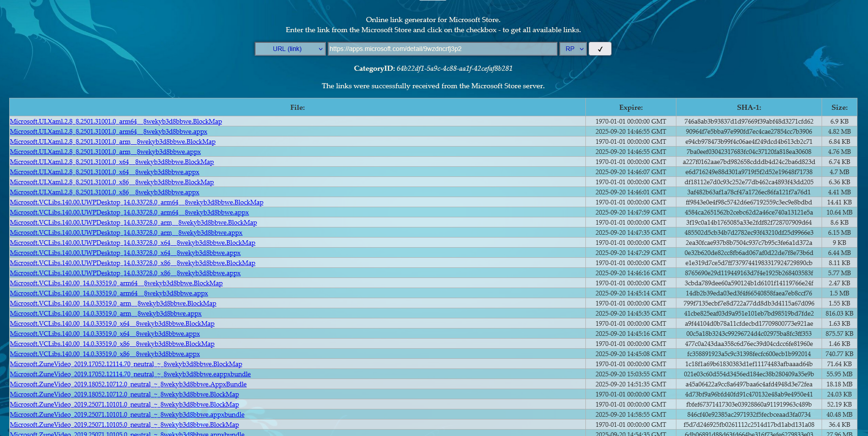Click SHA-1 hash starting with 4584ca26
The width and height of the screenshot is (868, 436).
[x=749, y=212]
